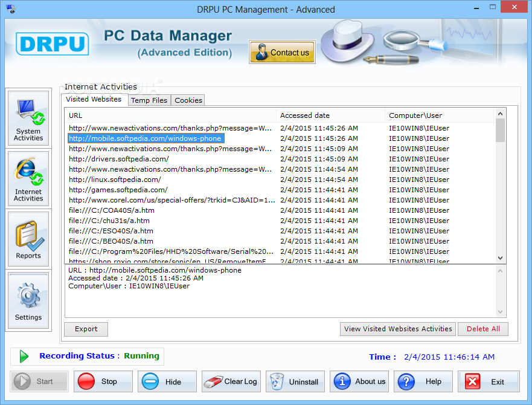Hide the application with Hide button
532x405 pixels.
(x=167, y=381)
